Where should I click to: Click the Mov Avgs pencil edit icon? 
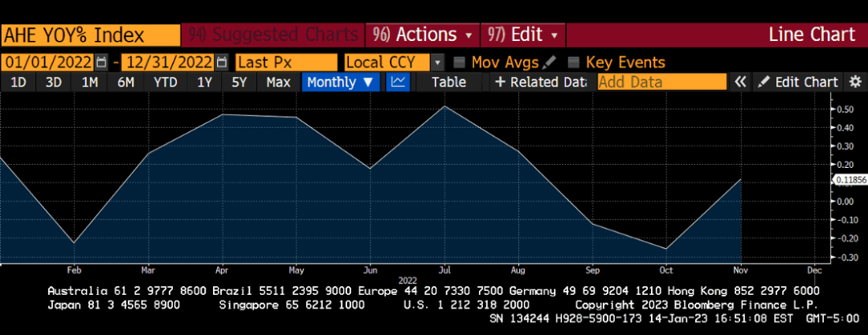tap(550, 62)
